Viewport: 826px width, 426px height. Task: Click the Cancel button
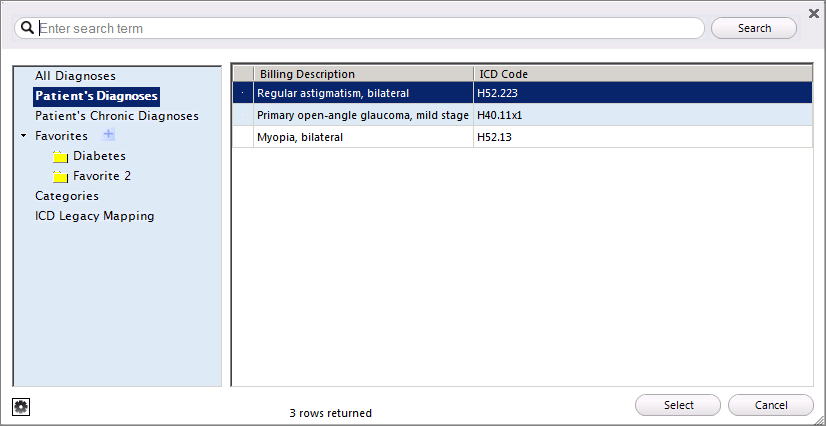pyautogui.click(x=771, y=405)
